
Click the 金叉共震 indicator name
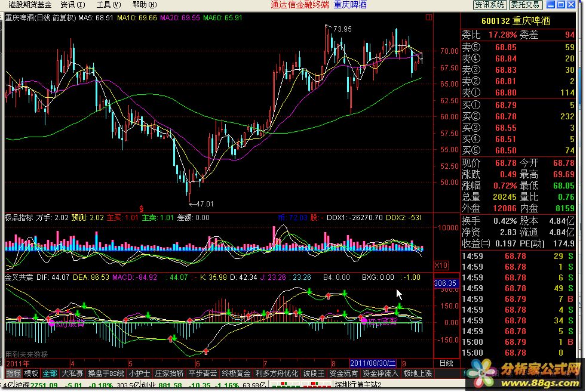(x=19, y=277)
